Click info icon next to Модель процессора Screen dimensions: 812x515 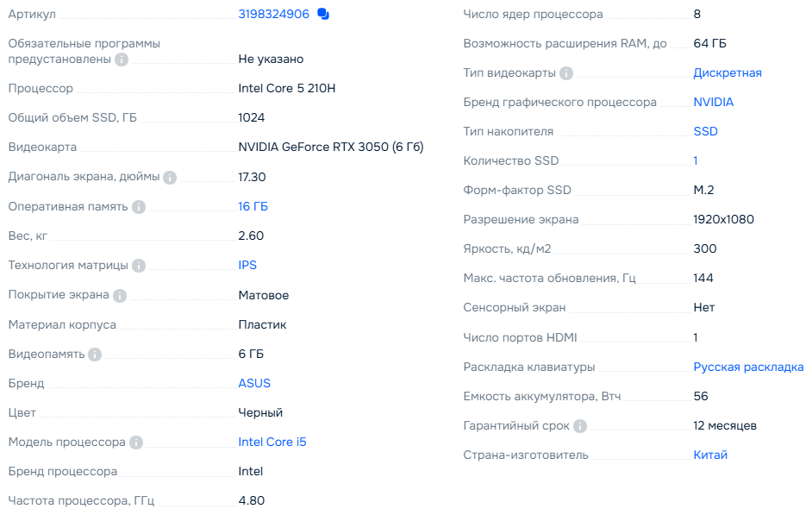(x=136, y=443)
